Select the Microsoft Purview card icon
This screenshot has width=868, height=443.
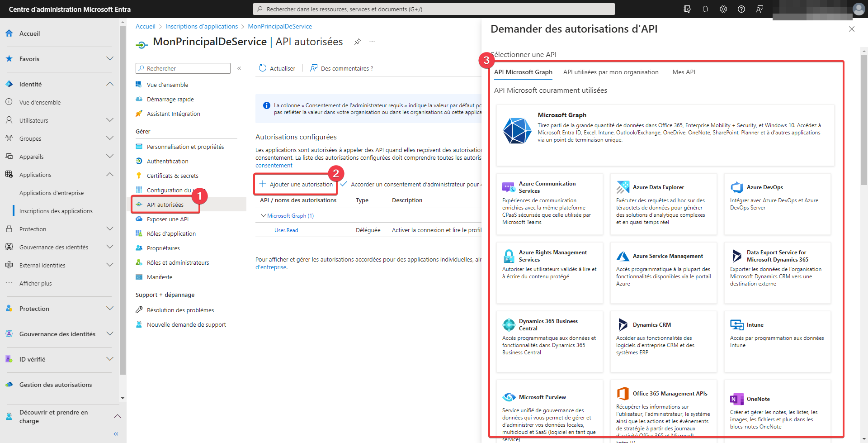pos(509,397)
